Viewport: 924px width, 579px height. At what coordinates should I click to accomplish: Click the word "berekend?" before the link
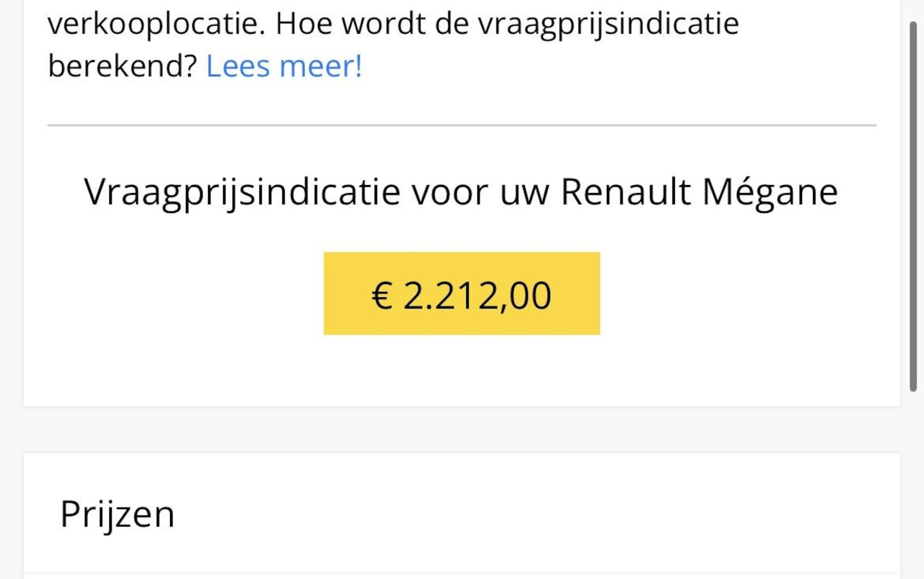[122, 66]
